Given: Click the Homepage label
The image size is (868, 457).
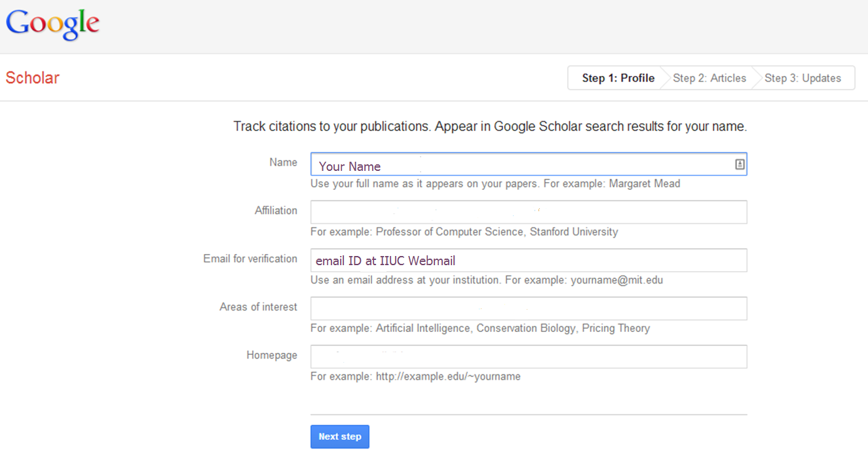Looking at the screenshot, I should (x=272, y=356).
